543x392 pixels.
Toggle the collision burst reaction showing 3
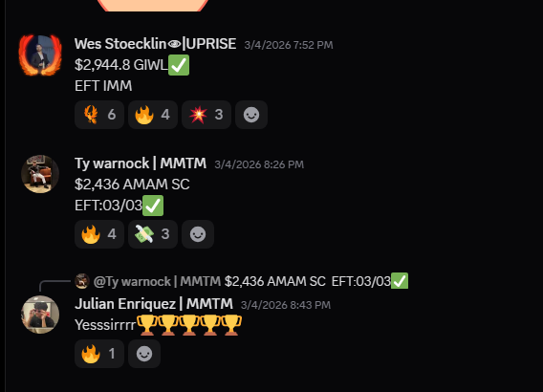pyautogui.click(x=206, y=115)
